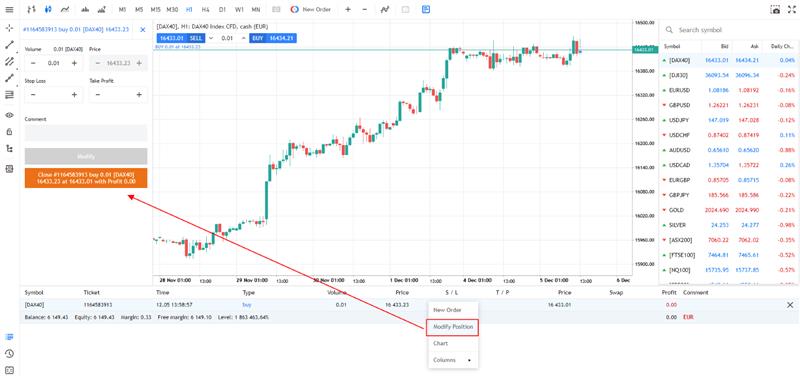Switch chart to bar chart style
Image resolution: width=800 pixels, height=378 pixels.
click(32, 9)
